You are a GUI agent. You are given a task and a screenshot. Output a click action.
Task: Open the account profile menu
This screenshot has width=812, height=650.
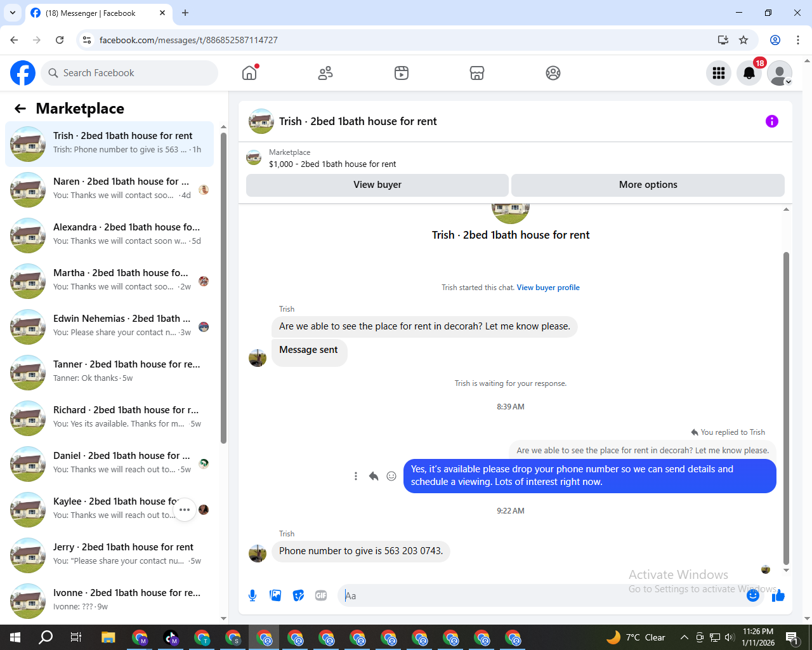pos(780,73)
